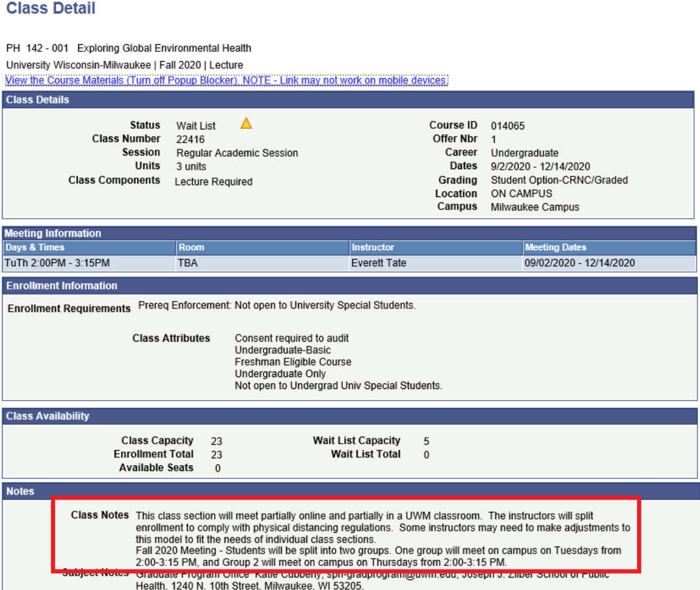Image resolution: width=700 pixels, height=590 pixels.
Task: Click instructor name Everett Tate
Action: [x=379, y=263]
